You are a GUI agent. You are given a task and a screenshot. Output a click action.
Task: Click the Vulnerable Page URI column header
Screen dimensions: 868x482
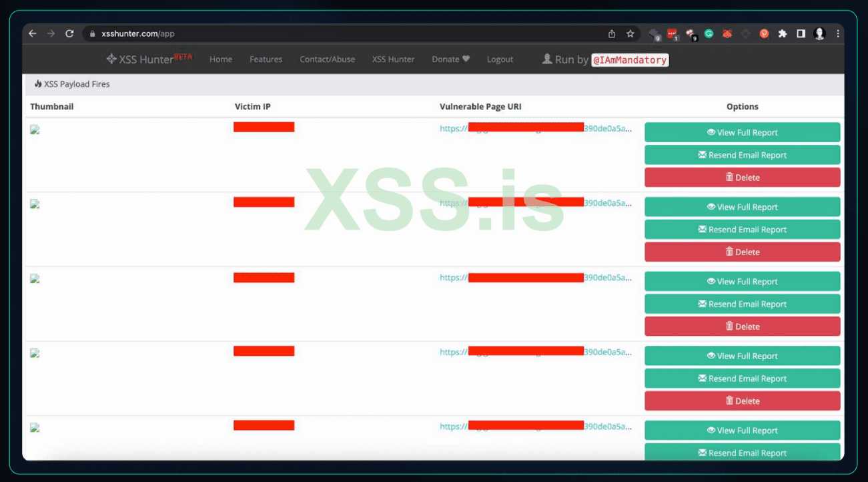click(480, 107)
